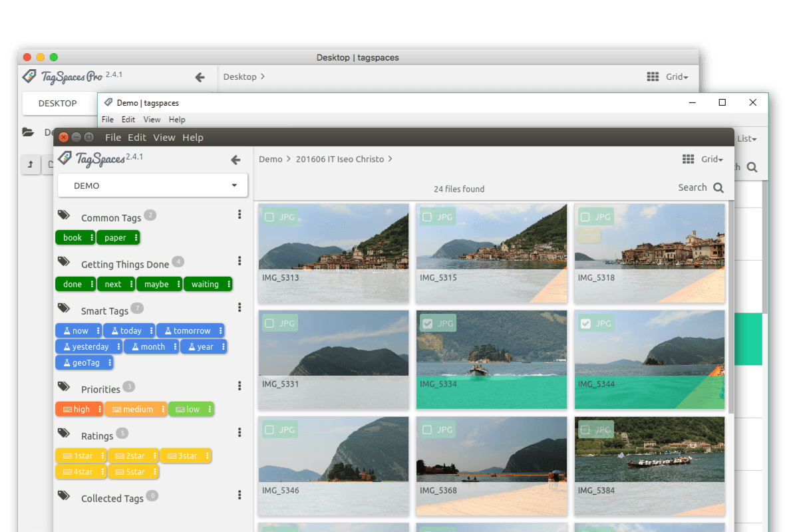This screenshot has height=532, width=785.
Task: Open Common Tags group options menu
Action: 239,215
